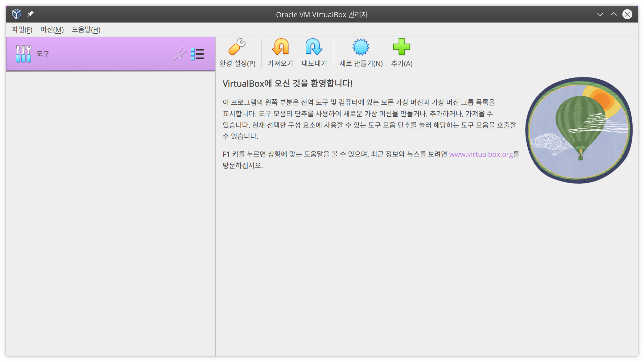Click the hot air balloon welcome image

[x=579, y=130]
